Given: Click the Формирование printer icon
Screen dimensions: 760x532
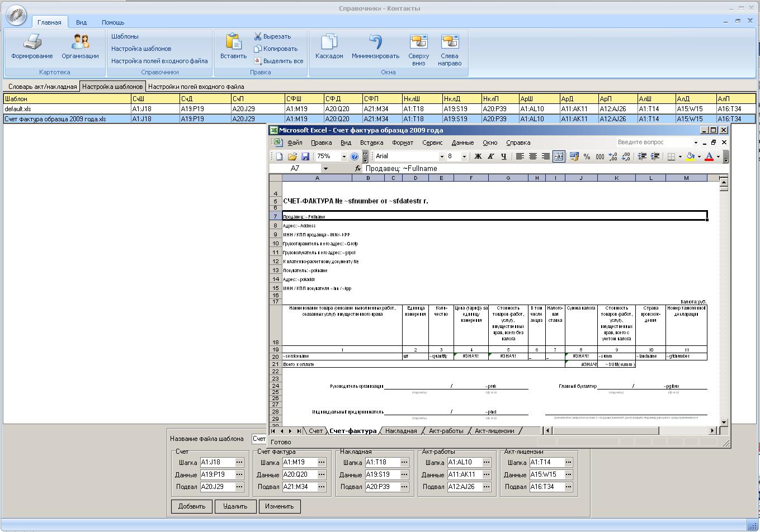Looking at the screenshot, I should click(32, 42).
